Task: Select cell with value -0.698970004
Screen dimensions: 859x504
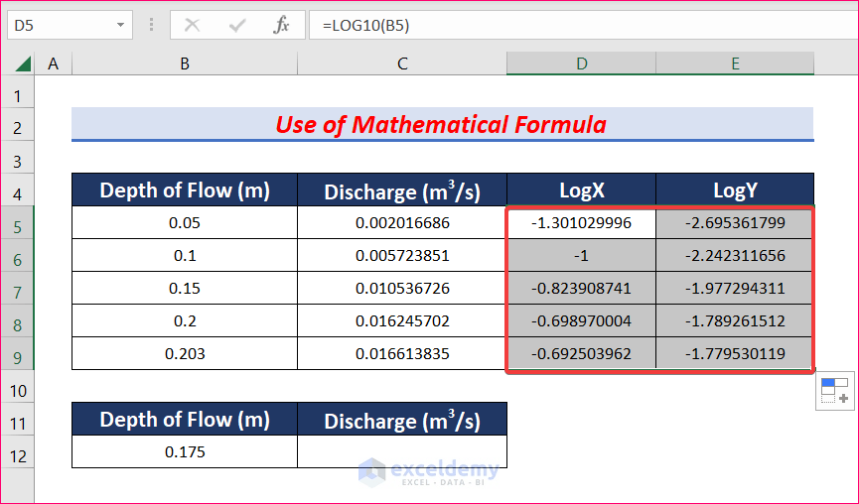Action: pyautogui.click(x=581, y=320)
